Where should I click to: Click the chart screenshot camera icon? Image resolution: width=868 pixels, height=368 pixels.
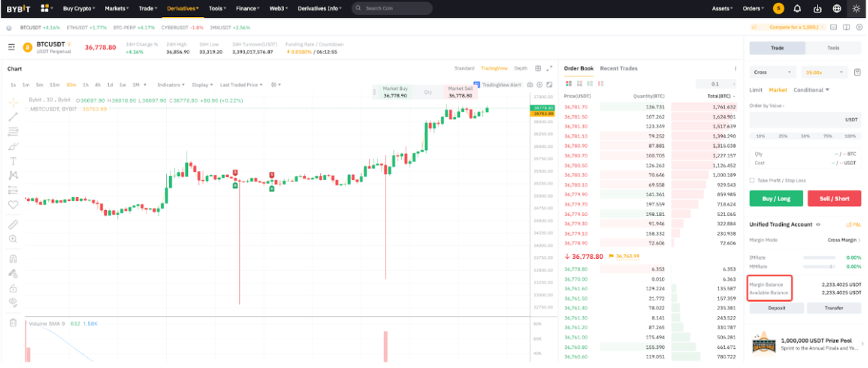coord(529,85)
